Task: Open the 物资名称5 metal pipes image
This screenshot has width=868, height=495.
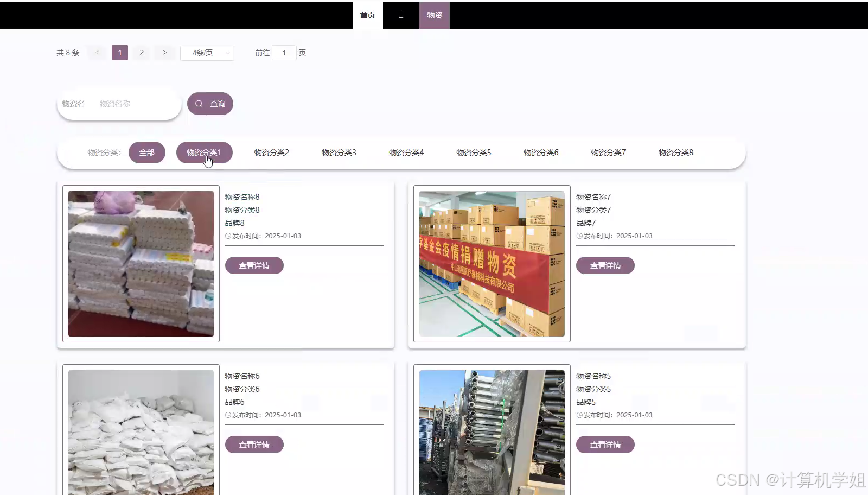Action: click(492, 433)
